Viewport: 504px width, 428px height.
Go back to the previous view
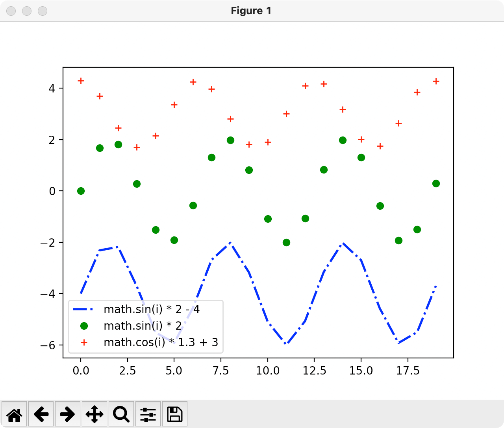point(41,414)
